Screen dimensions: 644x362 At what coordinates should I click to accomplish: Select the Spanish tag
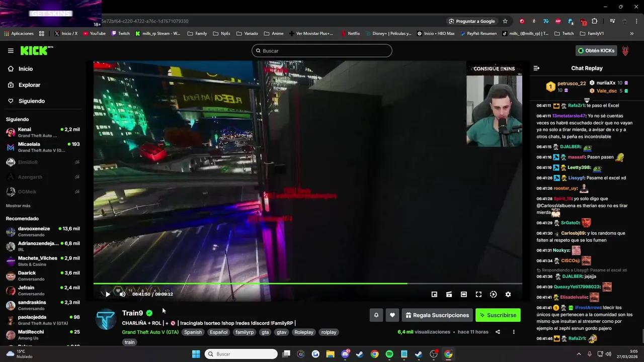(193, 332)
